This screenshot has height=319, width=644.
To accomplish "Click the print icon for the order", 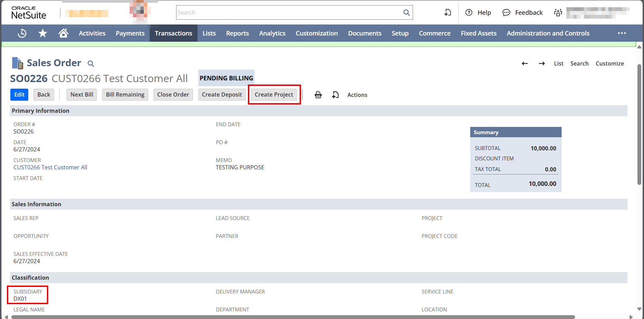I will tap(318, 95).
